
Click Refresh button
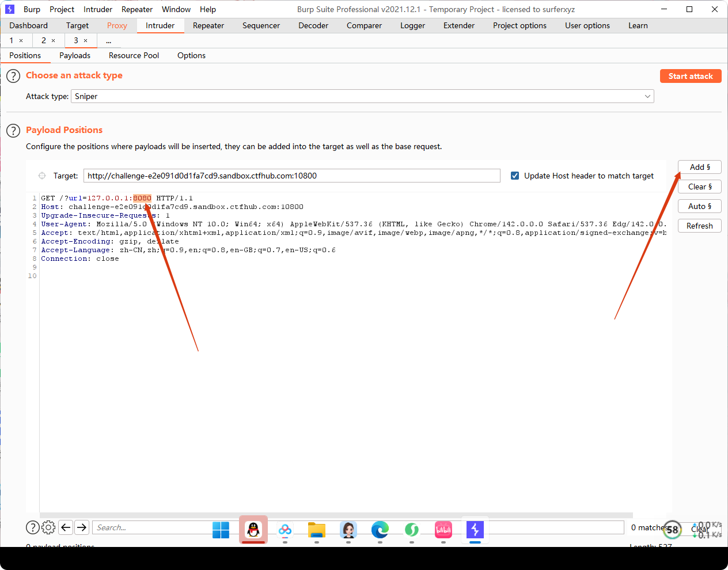(x=700, y=226)
